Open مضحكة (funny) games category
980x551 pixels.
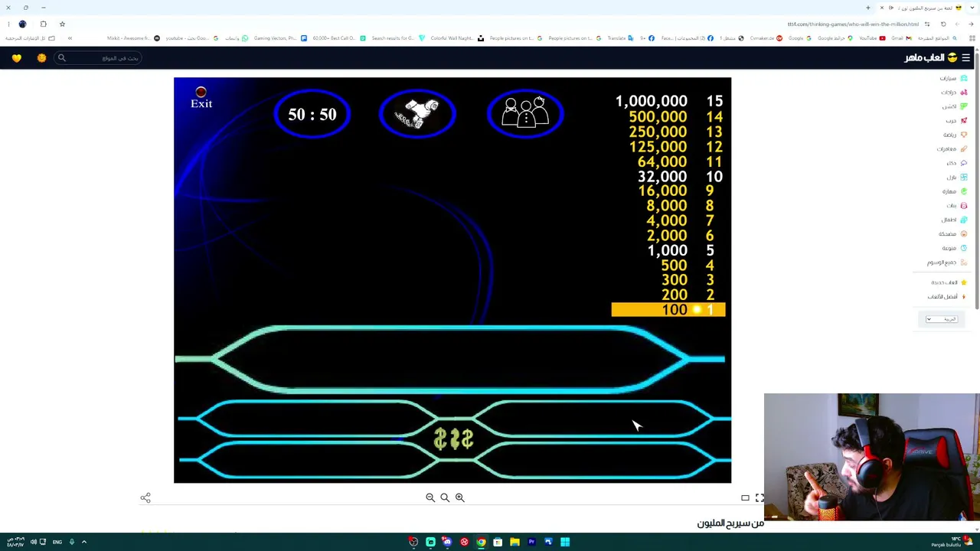tap(952, 233)
